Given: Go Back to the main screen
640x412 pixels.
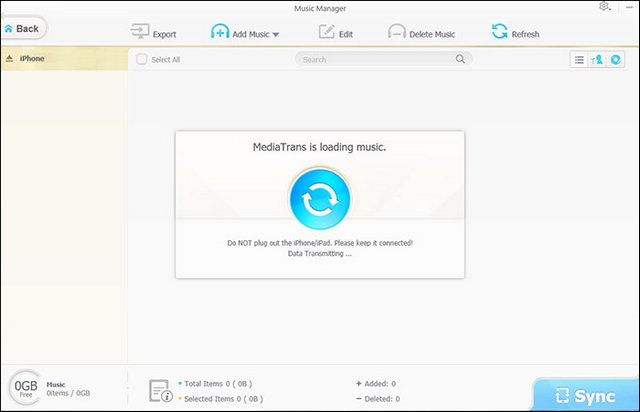Looking at the screenshot, I should pyautogui.click(x=23, y=28).
